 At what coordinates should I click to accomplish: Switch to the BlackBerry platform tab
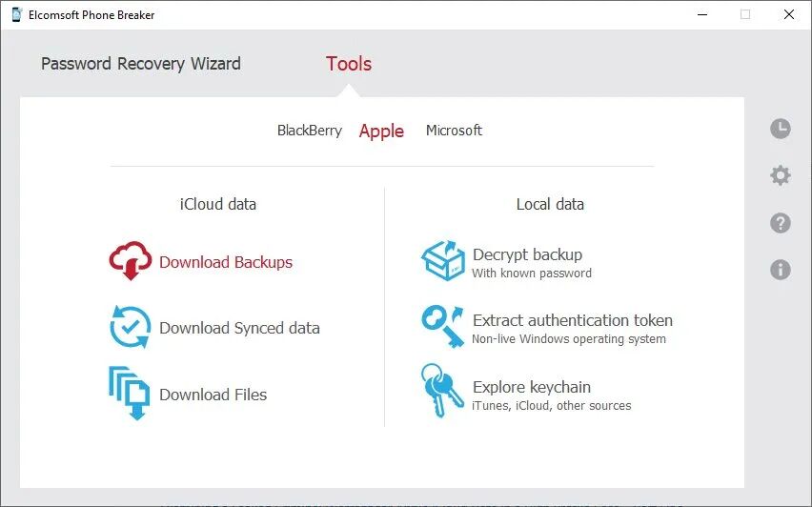pyautogui.click(x=310, y=131)
